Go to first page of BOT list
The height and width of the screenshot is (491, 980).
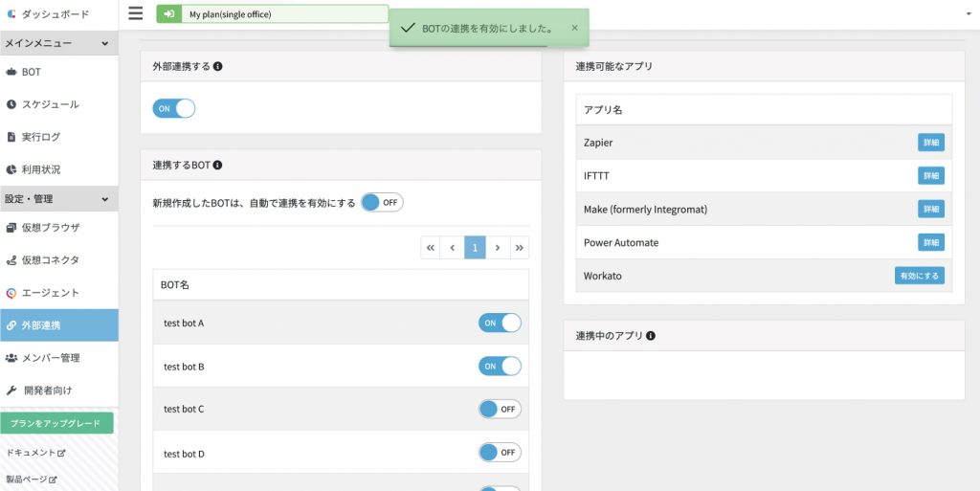coord(431,248)
